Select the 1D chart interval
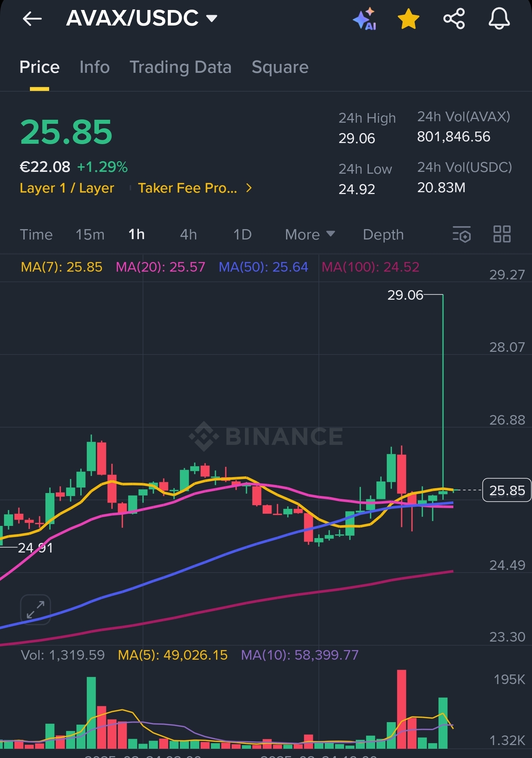Image resolution: width=532 pixels, height=758 pixels. (x=242, y=235)
